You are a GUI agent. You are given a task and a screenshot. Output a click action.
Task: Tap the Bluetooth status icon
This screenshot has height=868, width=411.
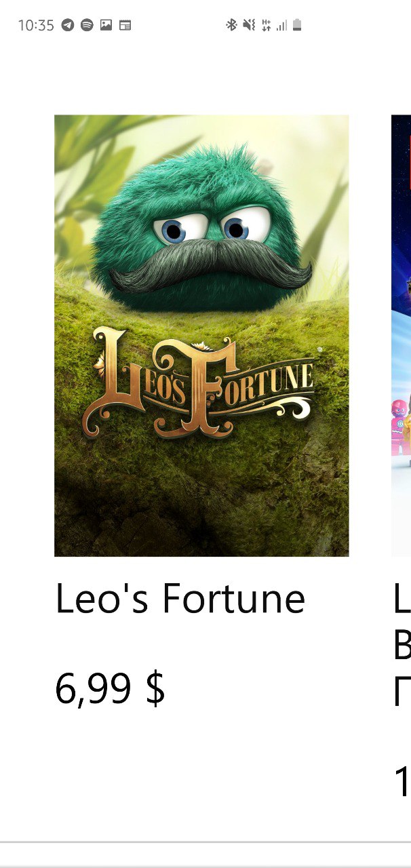(231, 26)
